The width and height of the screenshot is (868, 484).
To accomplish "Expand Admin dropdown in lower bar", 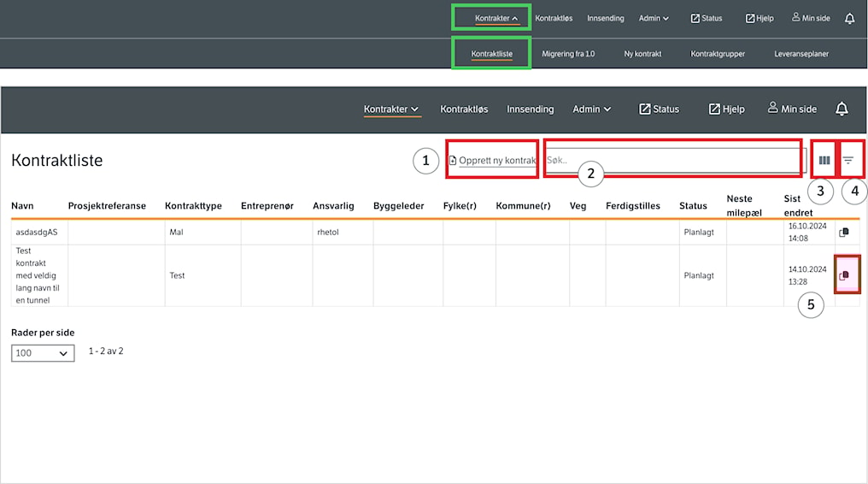I will 591,109.
